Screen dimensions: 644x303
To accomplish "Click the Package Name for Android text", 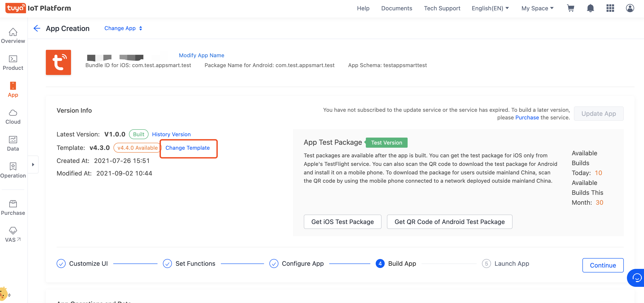I will pyautogui.click(x=269, y=65).
